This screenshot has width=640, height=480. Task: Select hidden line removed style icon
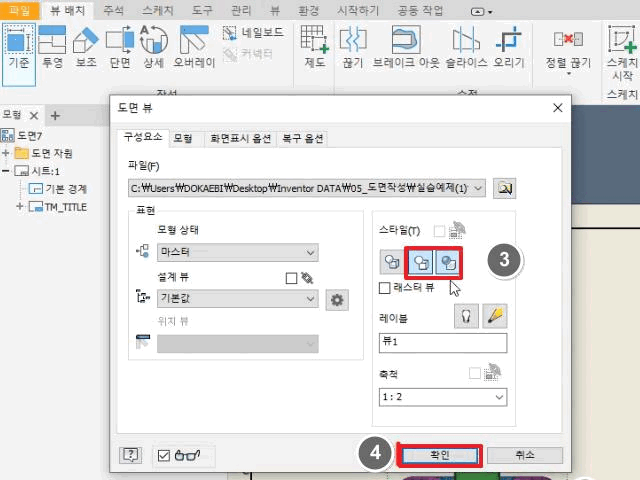(421, 262)
